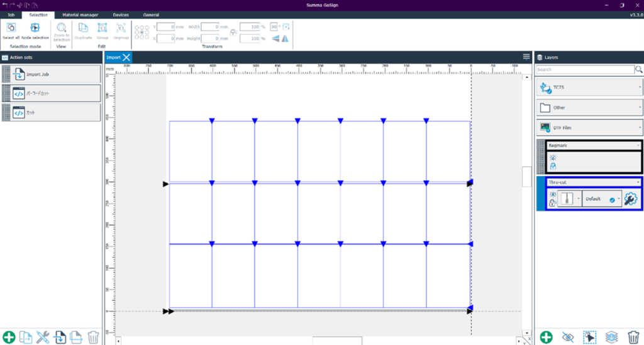The width and height of the screenshot is (644, 345).
Task: Expand the TC75 device dropdown
Action: pyautogui.click(x=639, y=88)
